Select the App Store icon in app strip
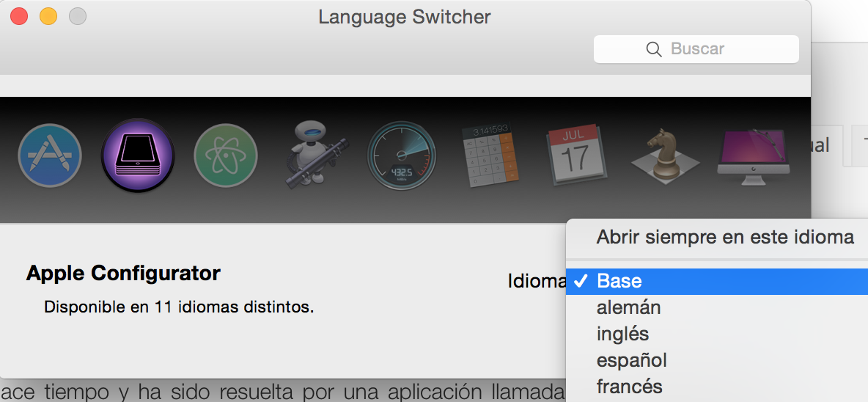The height and width of the screenshot is (402, 868). click(50, 155)
